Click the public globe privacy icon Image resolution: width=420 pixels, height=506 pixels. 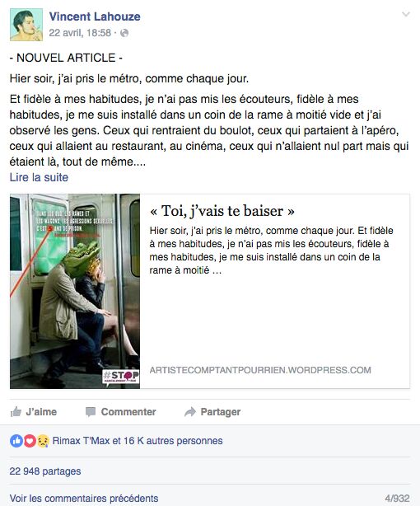[x=124, y=33]
